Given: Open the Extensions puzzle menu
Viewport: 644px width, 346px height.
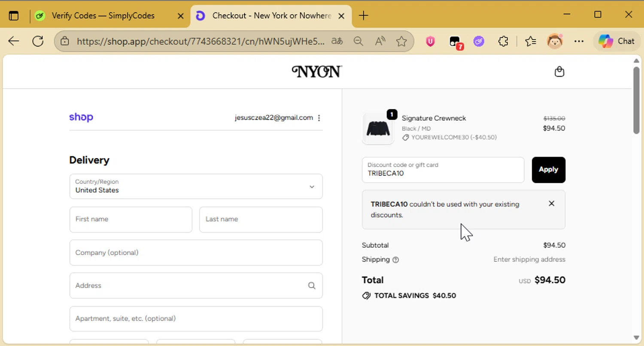Looking at the screenshot, I should coord(503,41).
